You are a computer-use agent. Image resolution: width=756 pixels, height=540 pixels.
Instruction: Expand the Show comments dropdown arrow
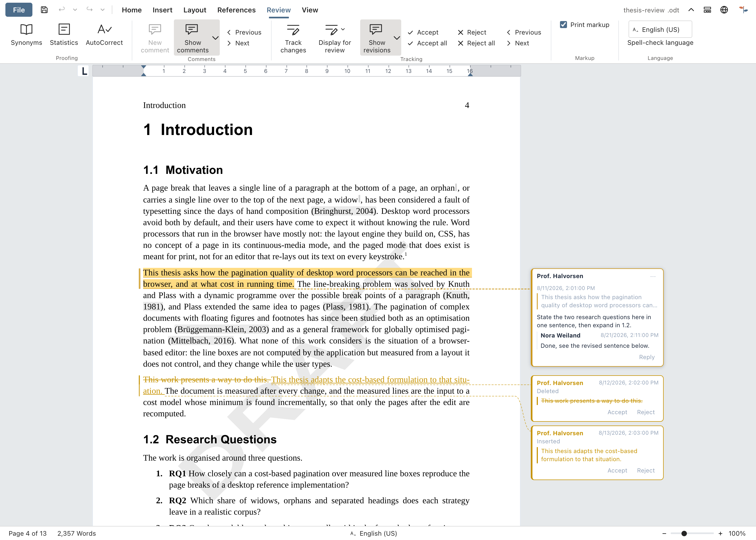point(215,38)
